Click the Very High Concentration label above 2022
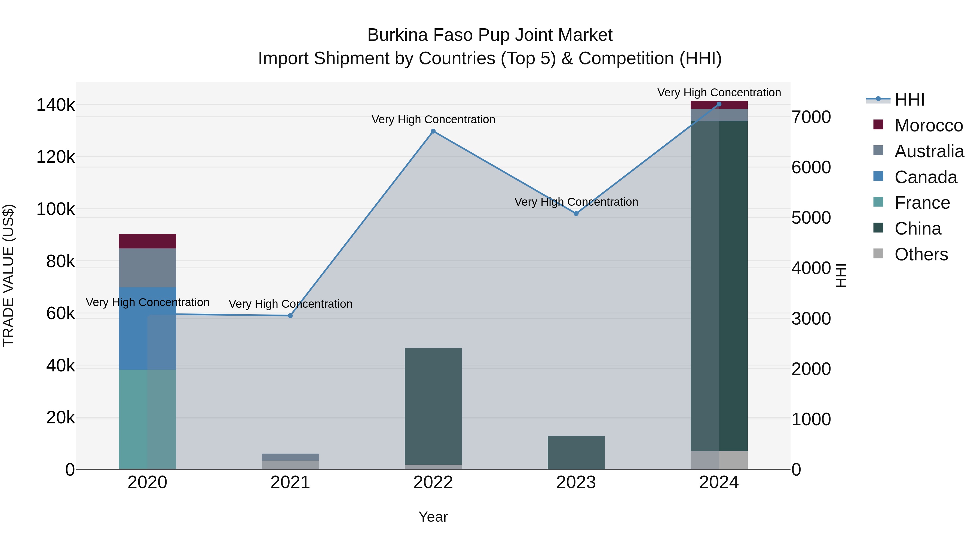The height and width of the screenshot is (551, 980). (433, 119)
